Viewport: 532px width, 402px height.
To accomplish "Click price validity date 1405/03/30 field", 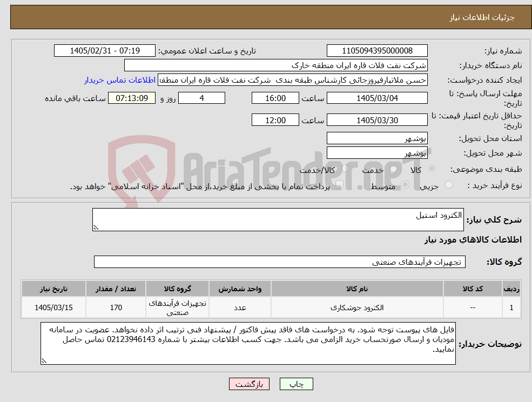I will click(x=377, y=120).
